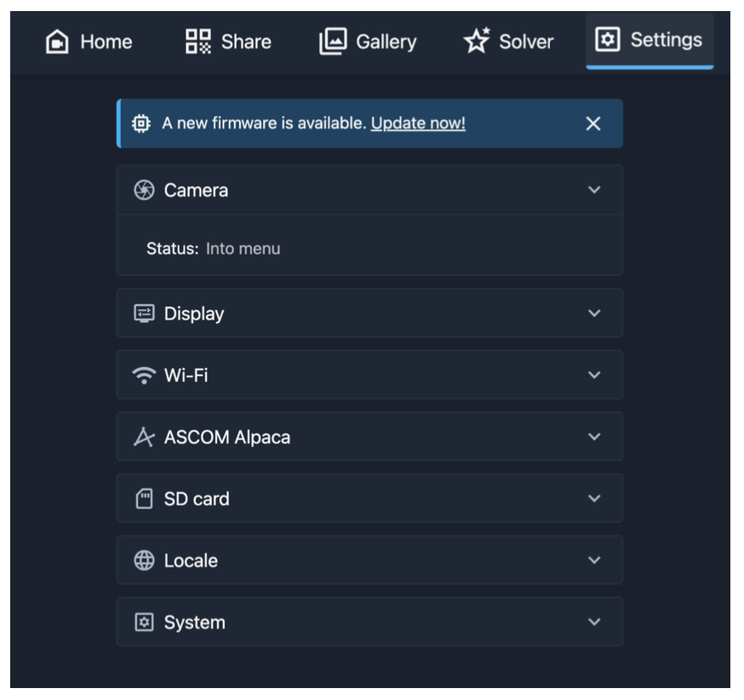Screen dimensions: 744x700
Task: Select the Settings tab label
Action: pos(666,40)
